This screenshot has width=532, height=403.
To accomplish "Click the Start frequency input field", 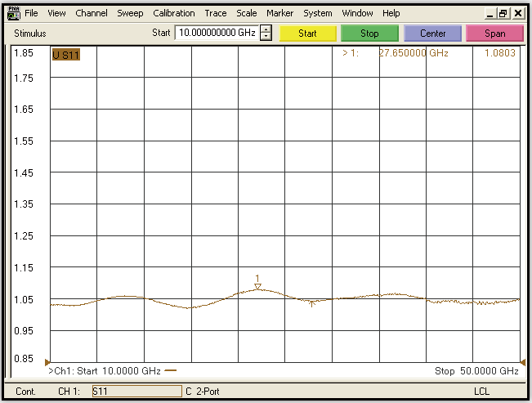I will (x=217, y=34).
